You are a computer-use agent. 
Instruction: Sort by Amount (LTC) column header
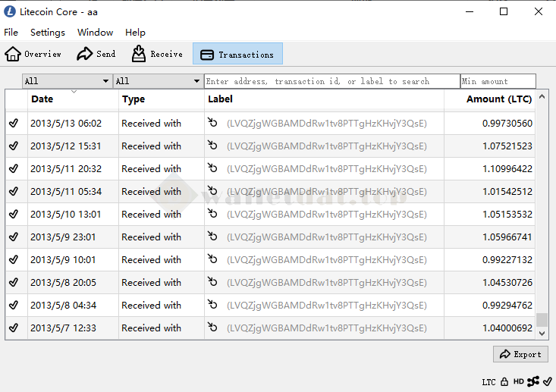coord(499,99)
